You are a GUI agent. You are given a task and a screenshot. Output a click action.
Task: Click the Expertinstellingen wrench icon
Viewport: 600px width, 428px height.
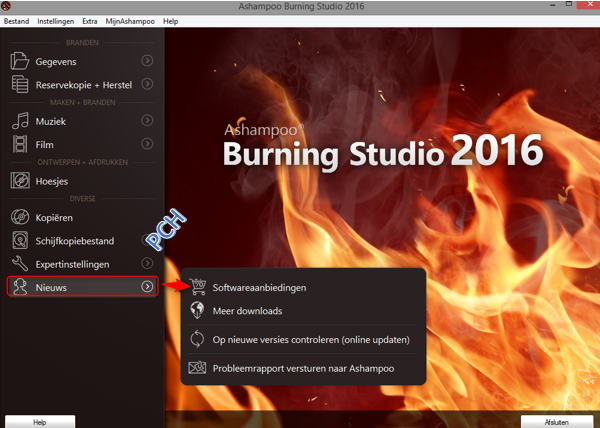pos(20,264)
